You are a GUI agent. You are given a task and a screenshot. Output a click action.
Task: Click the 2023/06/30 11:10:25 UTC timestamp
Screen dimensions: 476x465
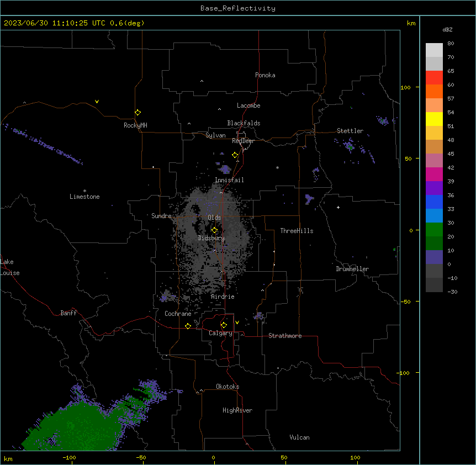click(55, 23)
